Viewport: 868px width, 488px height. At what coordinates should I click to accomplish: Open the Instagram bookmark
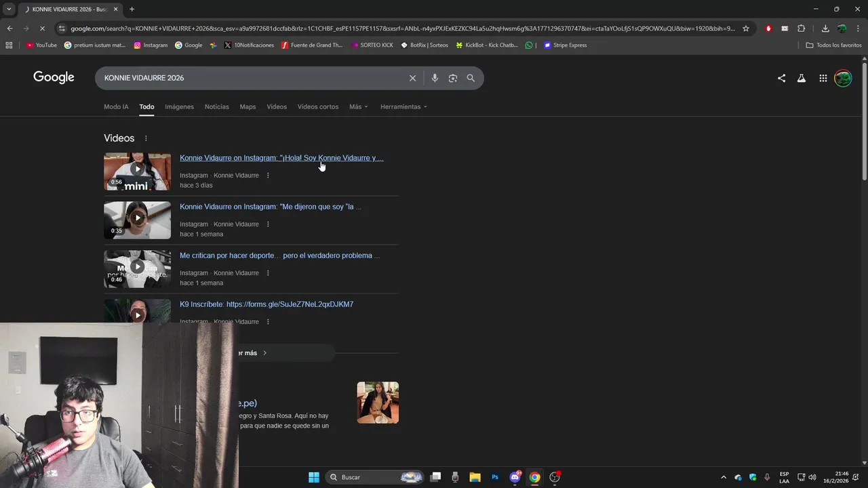point(151,45)
